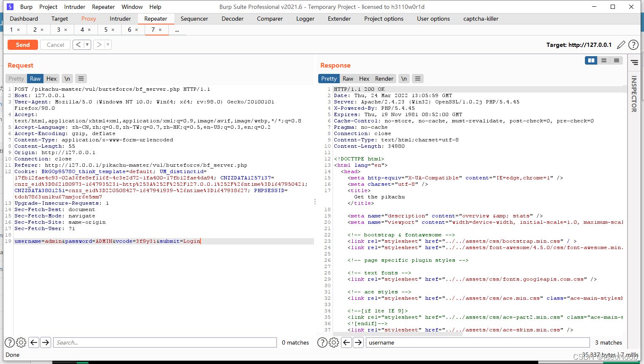Switch to the Decoder tab
This screenshot has height=364, width=644.
point(233,19)
